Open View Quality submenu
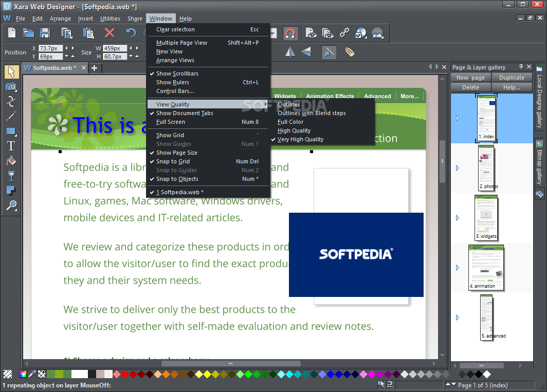The width and height of the screenshot is (547, 392). pyautogui.click(x=208, y=104)
